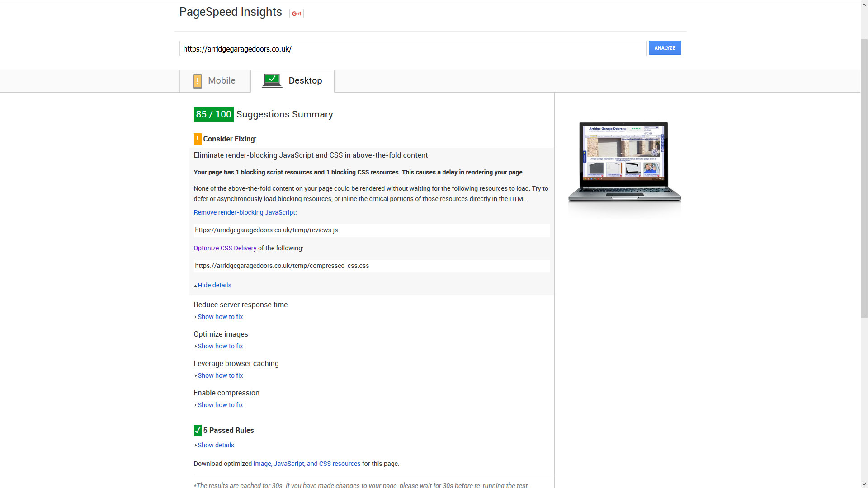This screenshot has width=868, height=488.
Task: Switch to the Mobile tab
Action: click(215, 81)
